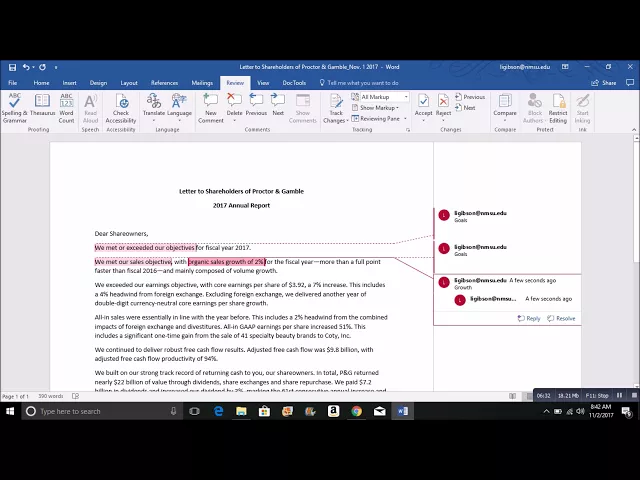
Task: Open the DocTools tab
Action: coord(294,83)
